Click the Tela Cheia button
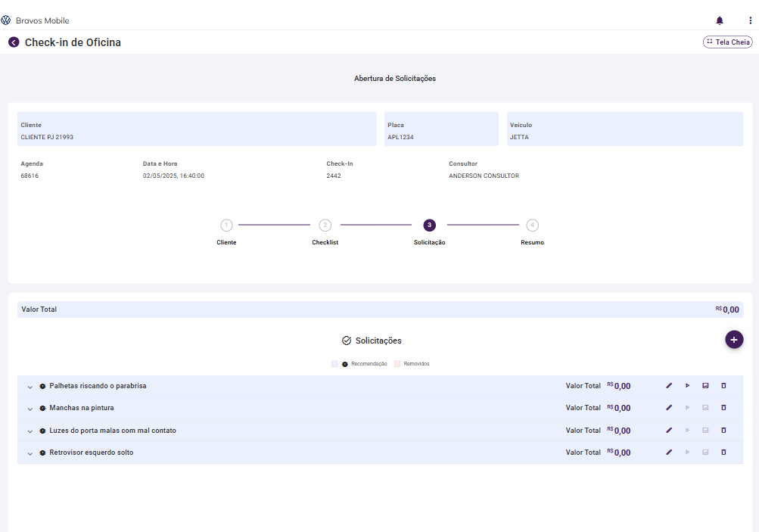 (x=727, y=42)
